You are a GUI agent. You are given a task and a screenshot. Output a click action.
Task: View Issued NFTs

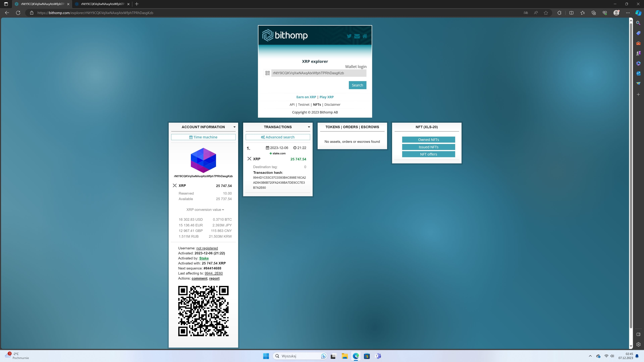[428, 147]
